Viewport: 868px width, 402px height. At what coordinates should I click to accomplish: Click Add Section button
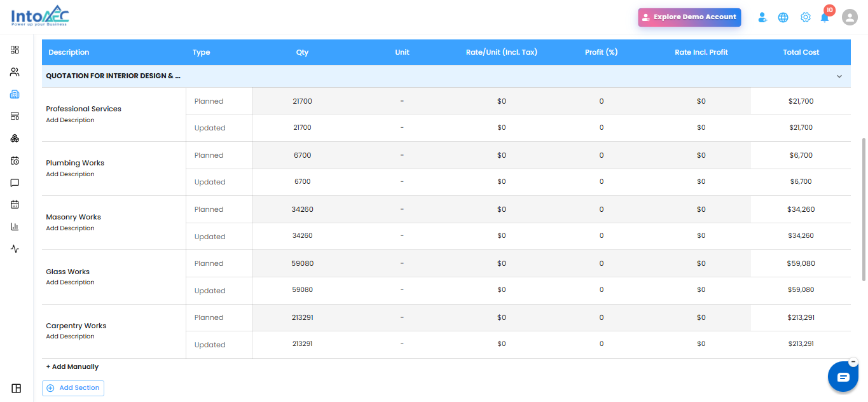pyautogui.click(x=73, y=388)
